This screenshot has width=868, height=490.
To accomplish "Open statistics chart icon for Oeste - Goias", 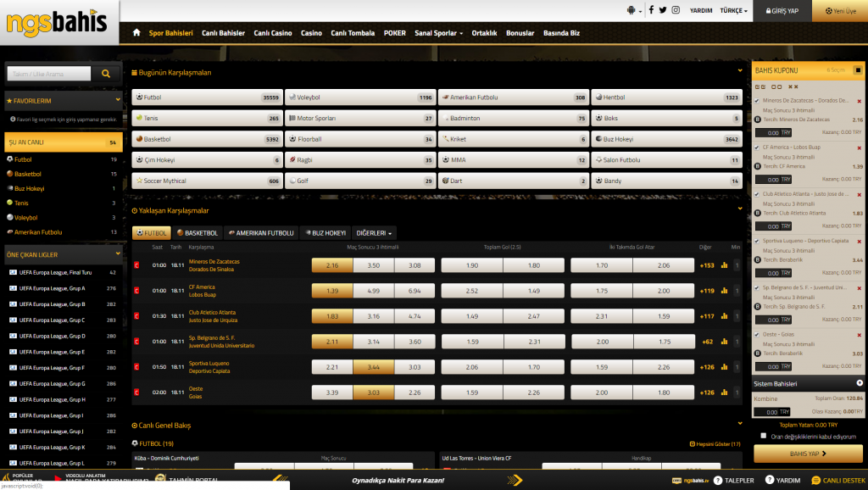I will tap(724, 393).
